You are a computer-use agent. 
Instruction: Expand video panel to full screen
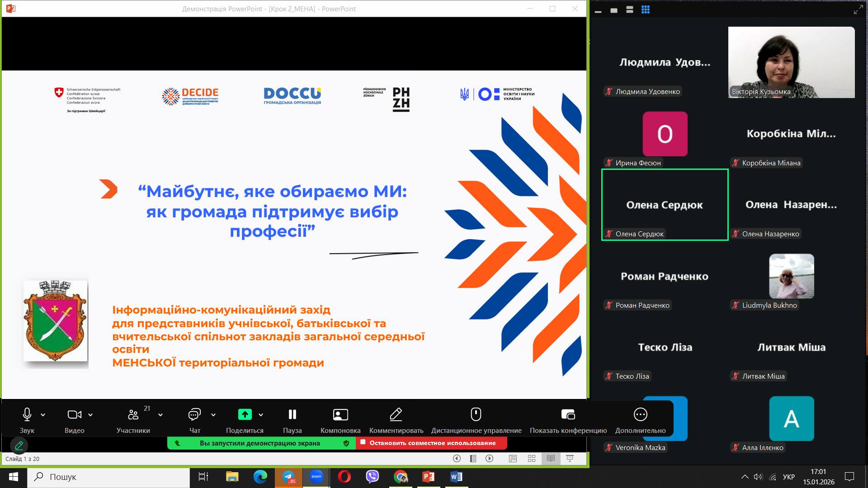pyautogui.click(x=858, y=9)
